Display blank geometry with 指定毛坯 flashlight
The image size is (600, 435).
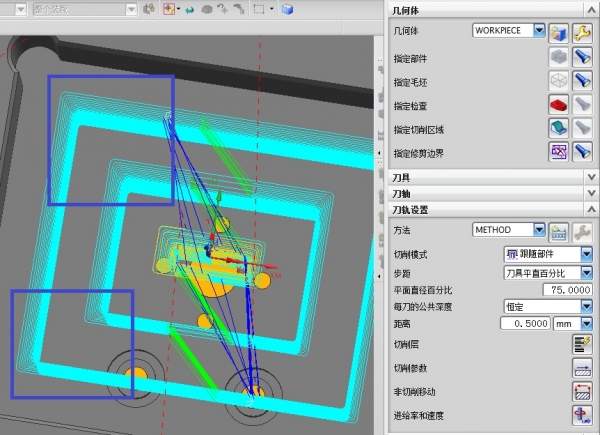coord(582,81)
